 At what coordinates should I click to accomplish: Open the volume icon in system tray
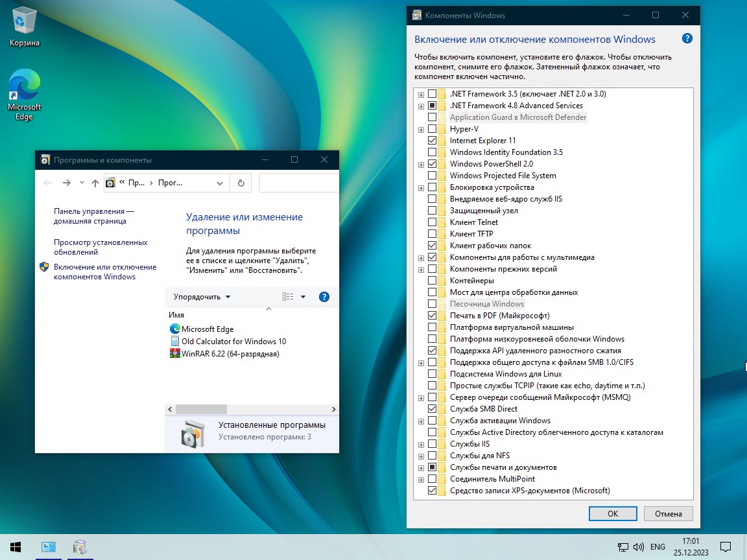(638, 546)
